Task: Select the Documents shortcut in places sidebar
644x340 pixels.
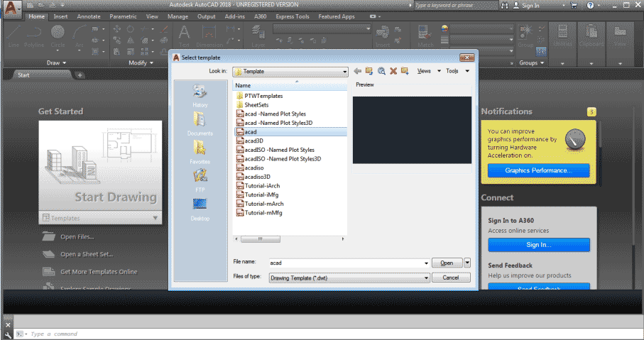Action: tap(200, 123)
